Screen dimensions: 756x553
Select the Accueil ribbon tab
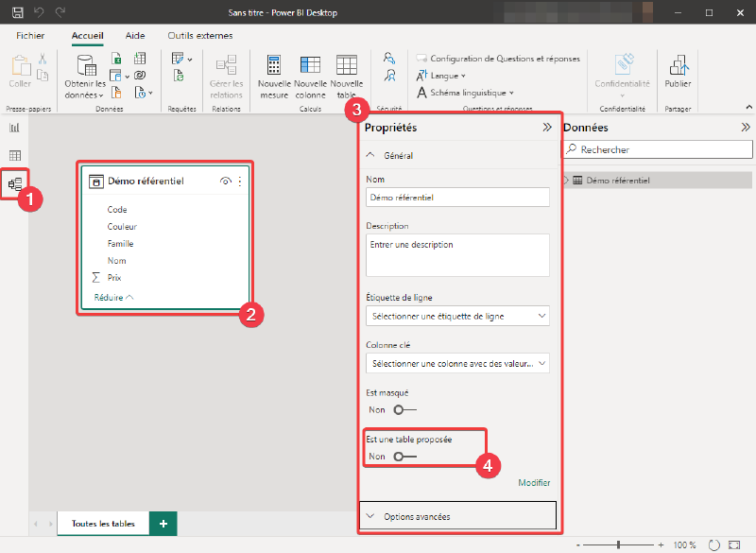87,36
